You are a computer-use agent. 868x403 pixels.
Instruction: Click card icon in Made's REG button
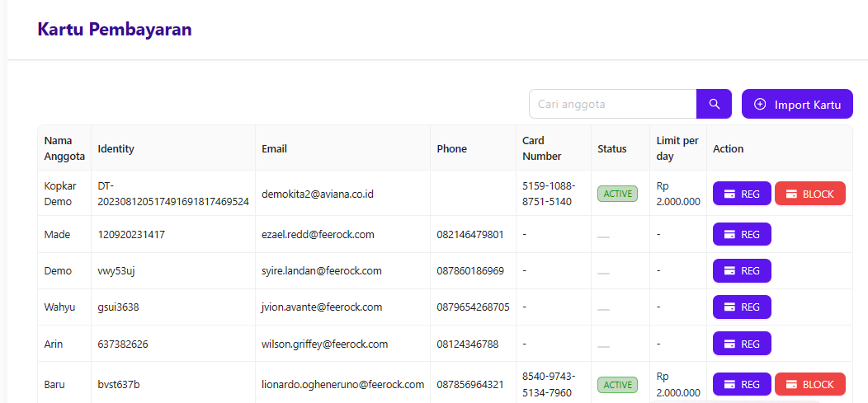click(729, 234)
